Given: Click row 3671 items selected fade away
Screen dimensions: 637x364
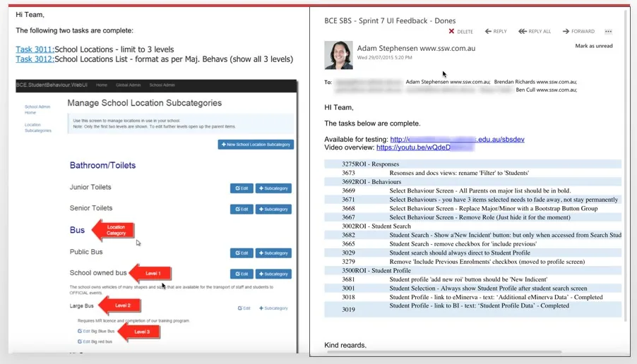Looking at the screenshot, I should (x=472, y=200).
